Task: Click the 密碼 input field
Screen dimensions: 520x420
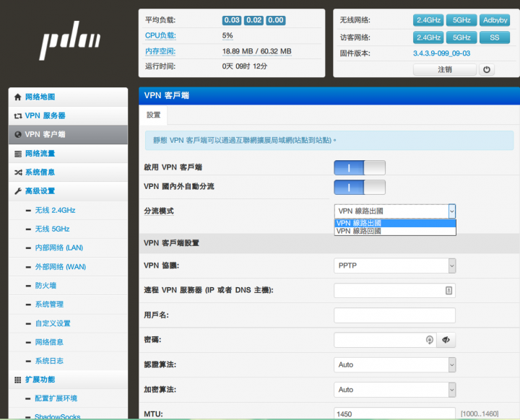Action: pyautogui.click(x=386, y=340)
